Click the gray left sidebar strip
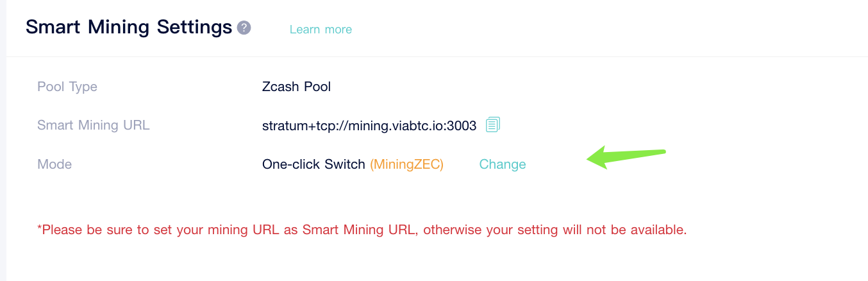This screenshot has width=868, height=281. click(3, 140)
